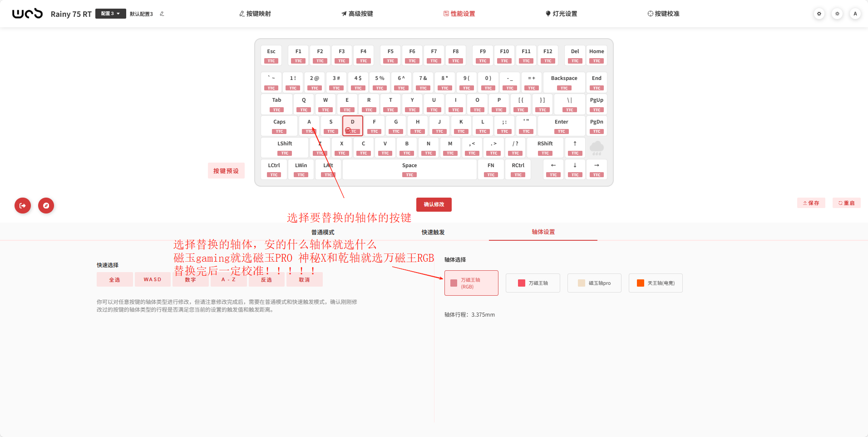Select 天王轴(电竞) switch option

pyautogui.click(x=656, y=283)
